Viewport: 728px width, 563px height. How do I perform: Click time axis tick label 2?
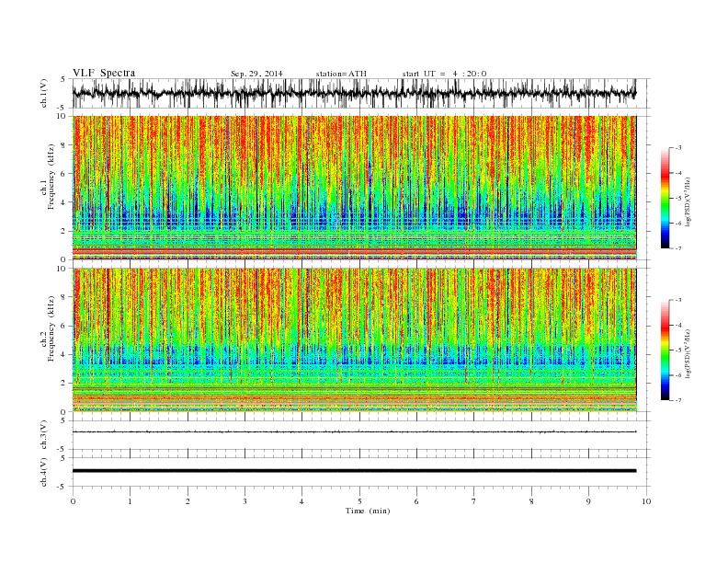[188, 501]
